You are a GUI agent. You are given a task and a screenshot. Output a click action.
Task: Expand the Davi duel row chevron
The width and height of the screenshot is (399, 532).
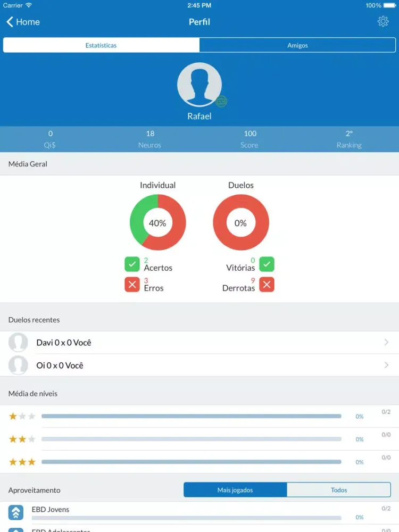[386, 342]
